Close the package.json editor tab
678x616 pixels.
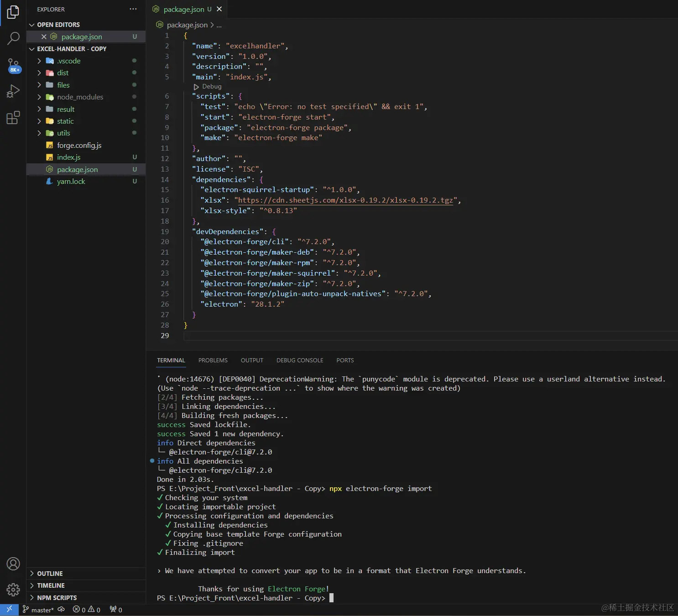click(x=219, y=9)
